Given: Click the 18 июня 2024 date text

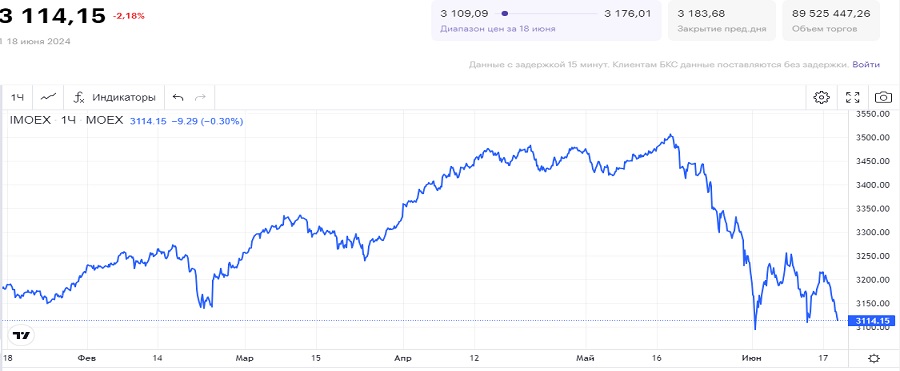Looking at the screenshot, I should coord(38,41).
